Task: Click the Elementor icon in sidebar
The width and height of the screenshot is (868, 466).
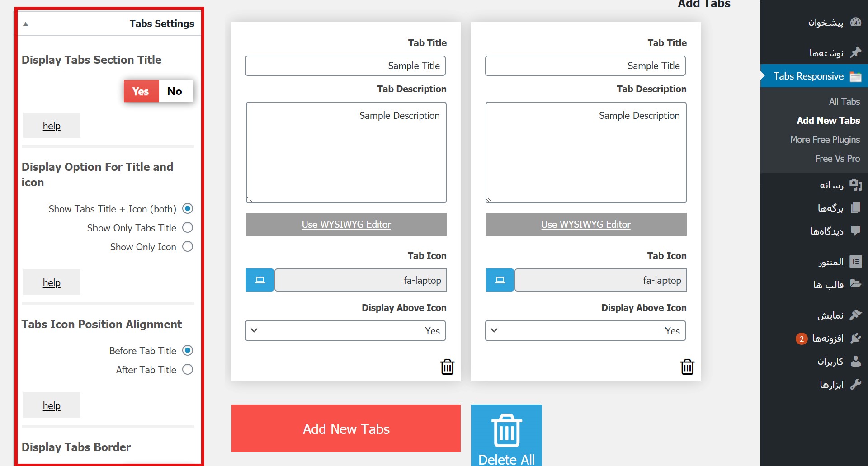Action: point(856,262)
